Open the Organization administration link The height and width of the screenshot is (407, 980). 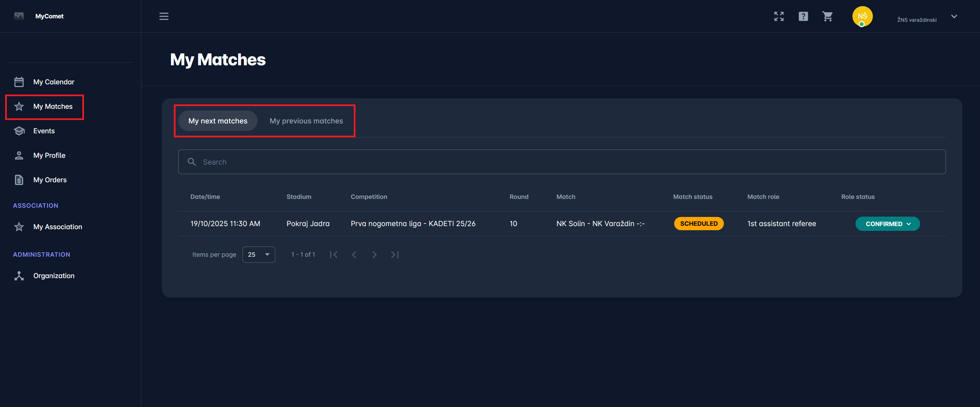(x=54, y=276)
